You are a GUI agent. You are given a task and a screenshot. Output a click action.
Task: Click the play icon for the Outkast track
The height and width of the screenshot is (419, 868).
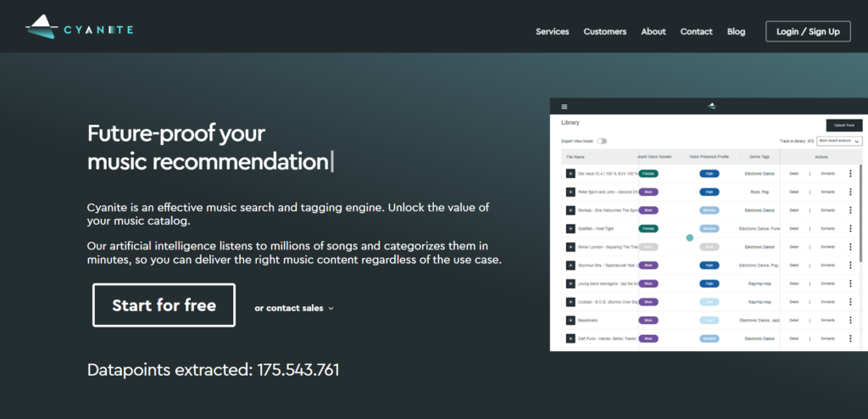[x=570, y=302]
